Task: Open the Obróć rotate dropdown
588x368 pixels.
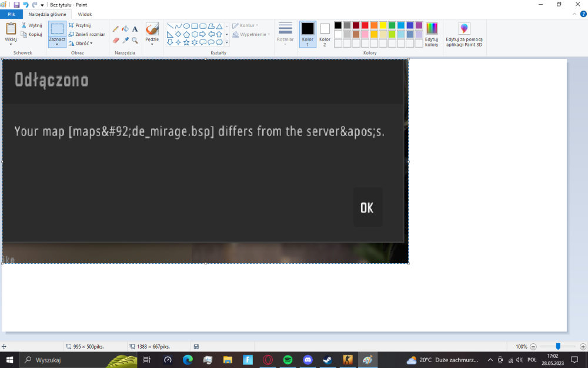Action: tap(81, 43)
